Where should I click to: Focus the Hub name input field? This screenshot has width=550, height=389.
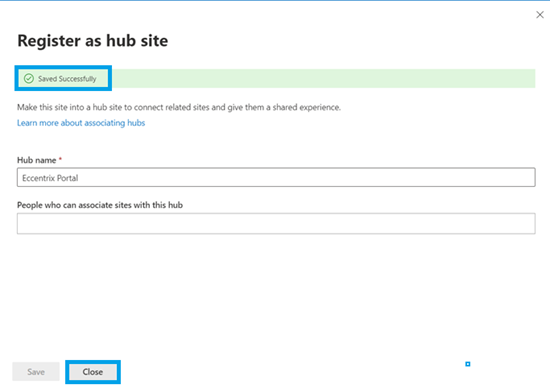pyautogui.click(x=276, y=177)
